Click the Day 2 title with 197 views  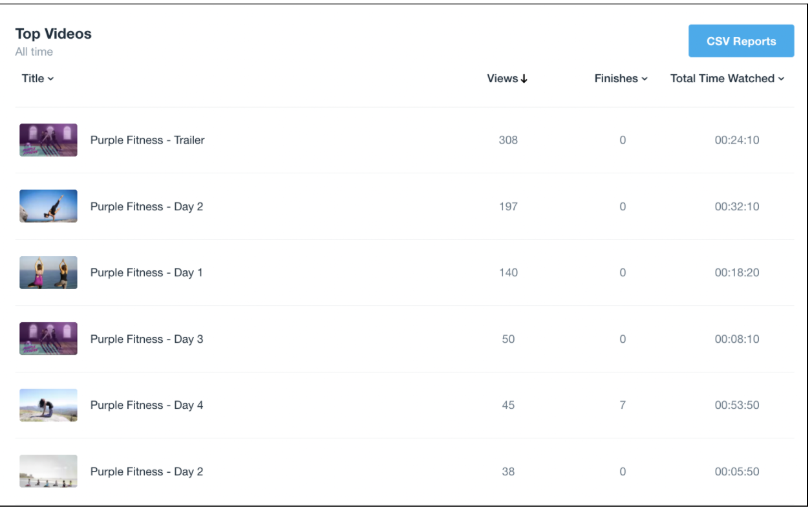point(147,207)
